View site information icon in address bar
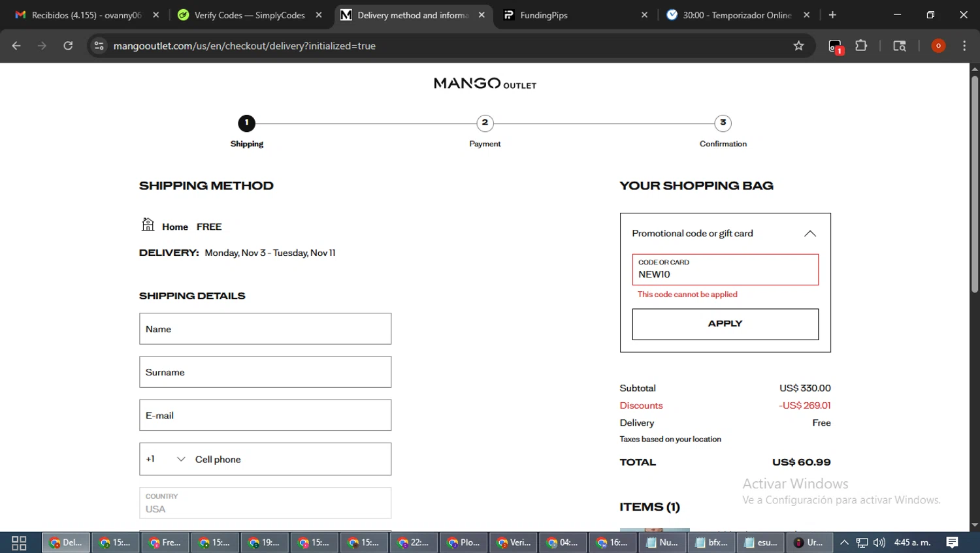 [x=99, y=46]
